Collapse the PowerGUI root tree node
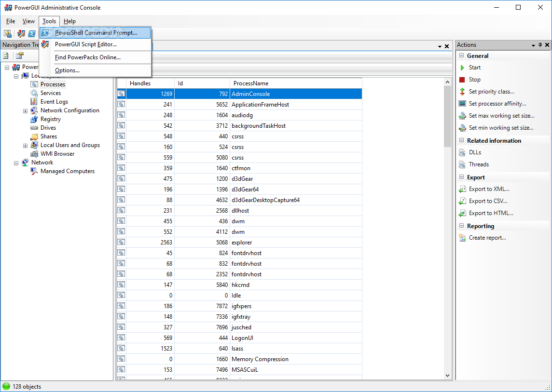Screen dimensions: 552x392 pyautogui.click(x=7, y=67)
